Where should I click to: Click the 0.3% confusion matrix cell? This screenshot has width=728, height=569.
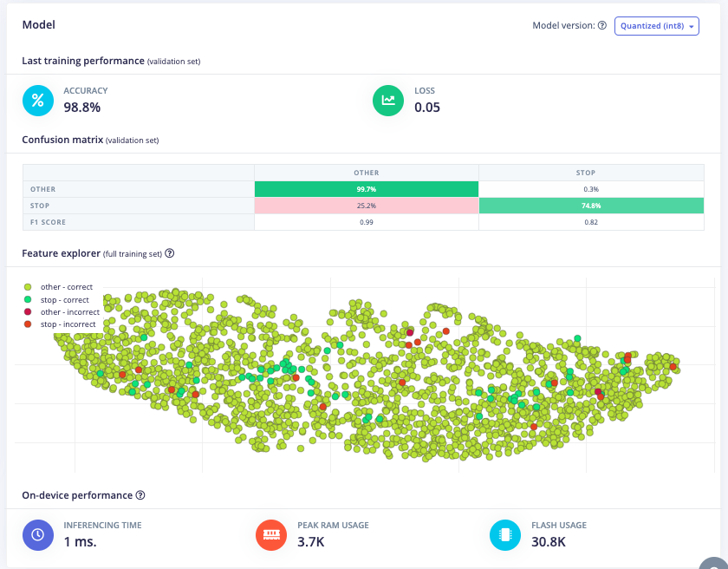coord(591,189)
